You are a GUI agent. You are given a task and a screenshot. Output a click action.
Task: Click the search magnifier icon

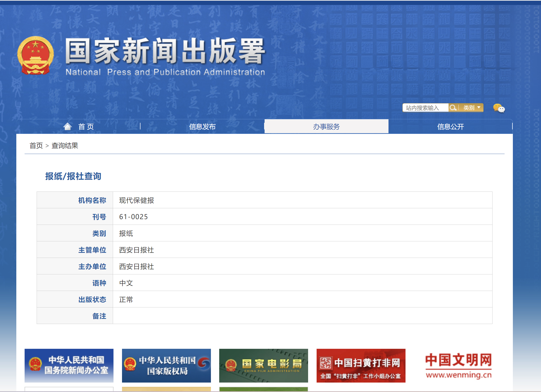(x=453, y=108)
